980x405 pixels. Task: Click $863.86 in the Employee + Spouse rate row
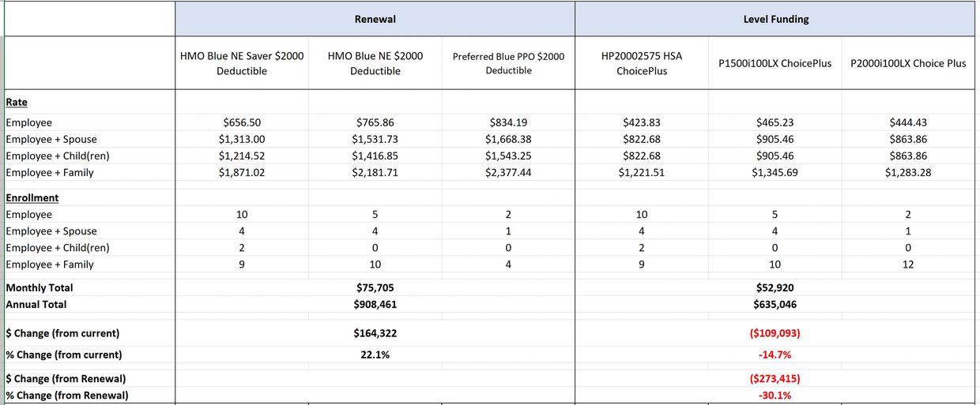[x=908, y=139]
